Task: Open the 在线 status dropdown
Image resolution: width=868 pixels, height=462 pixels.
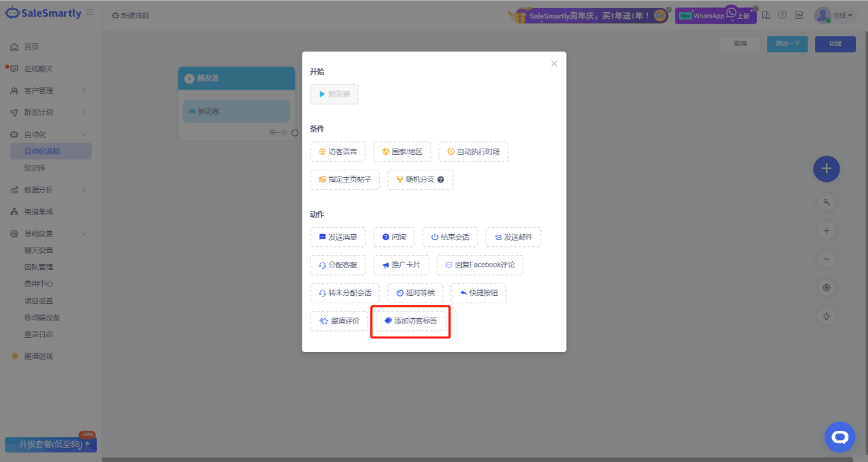Action: click(x=833, y=16)
